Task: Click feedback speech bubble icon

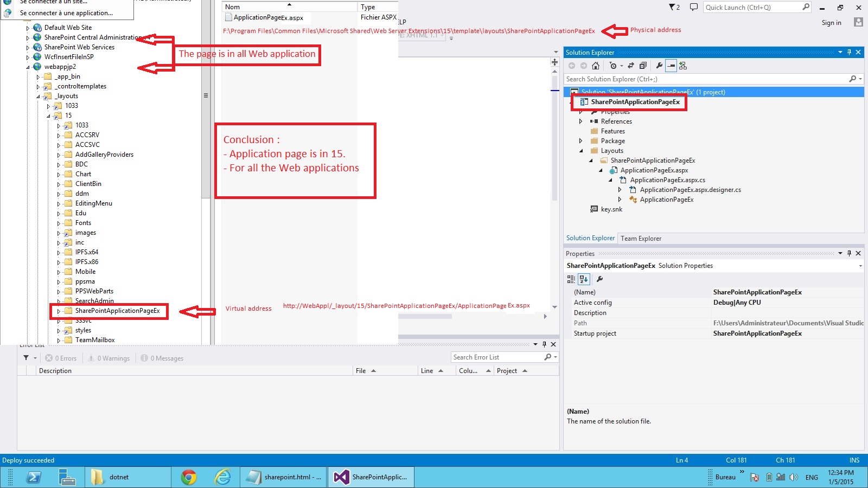Action: (x=693, y=7)
